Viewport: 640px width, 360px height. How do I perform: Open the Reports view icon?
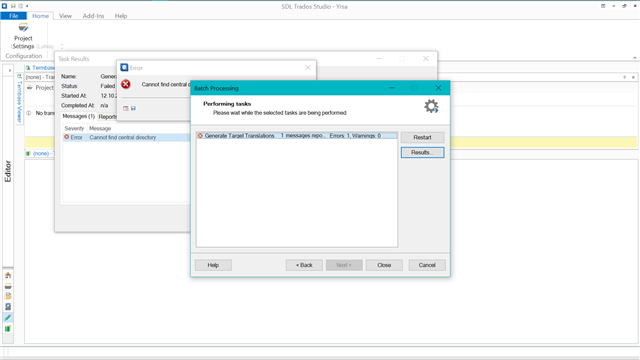click(x=8, y=307)
